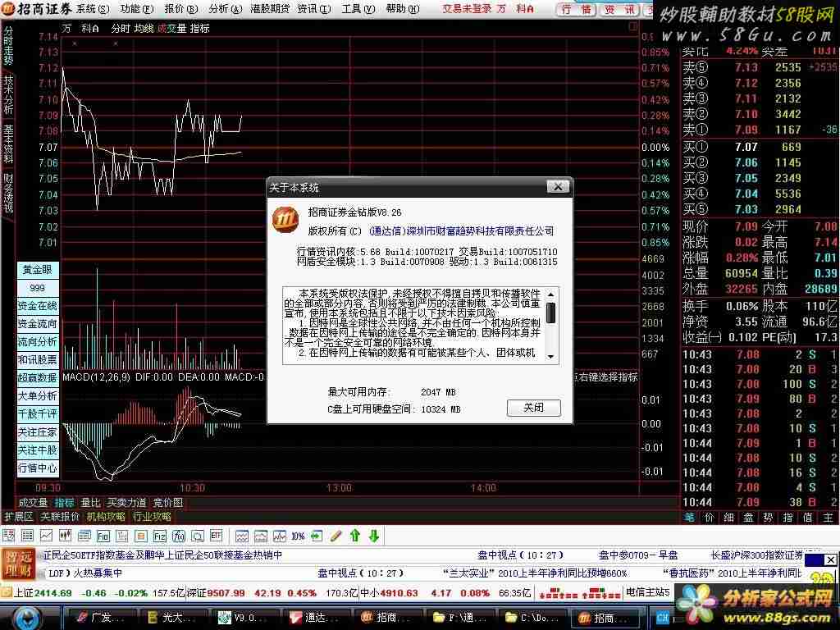Click the 卖⑤ ask price 7.13
840x630 pixels.
click(746, 67)
